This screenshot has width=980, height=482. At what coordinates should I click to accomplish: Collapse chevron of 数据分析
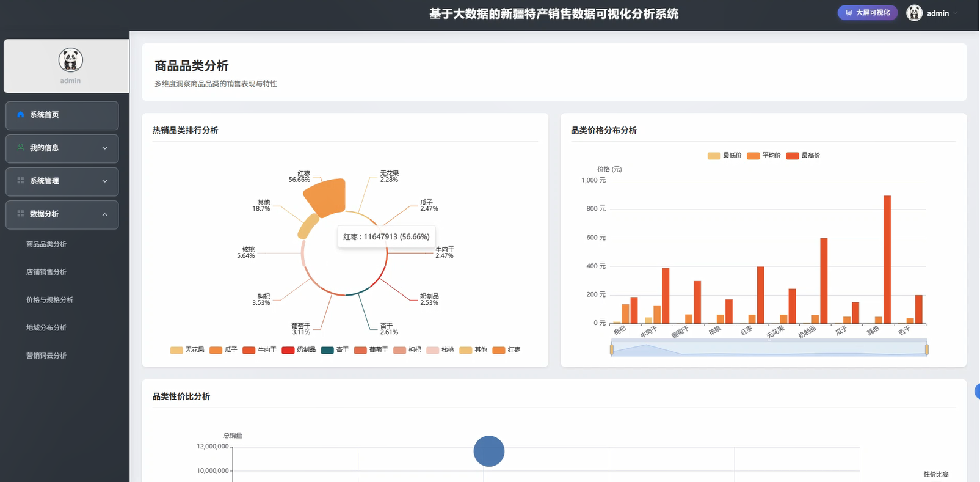[104, 214]
